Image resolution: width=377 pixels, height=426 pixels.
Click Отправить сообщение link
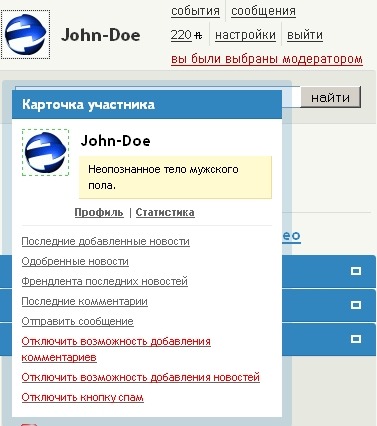point(78,321)
